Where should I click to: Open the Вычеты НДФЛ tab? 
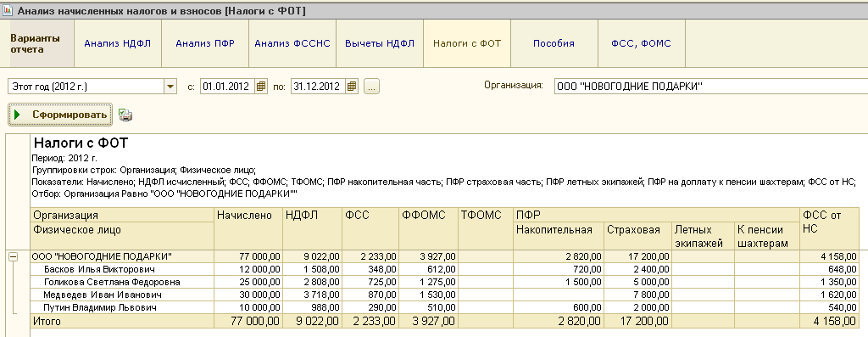(380, 43)
